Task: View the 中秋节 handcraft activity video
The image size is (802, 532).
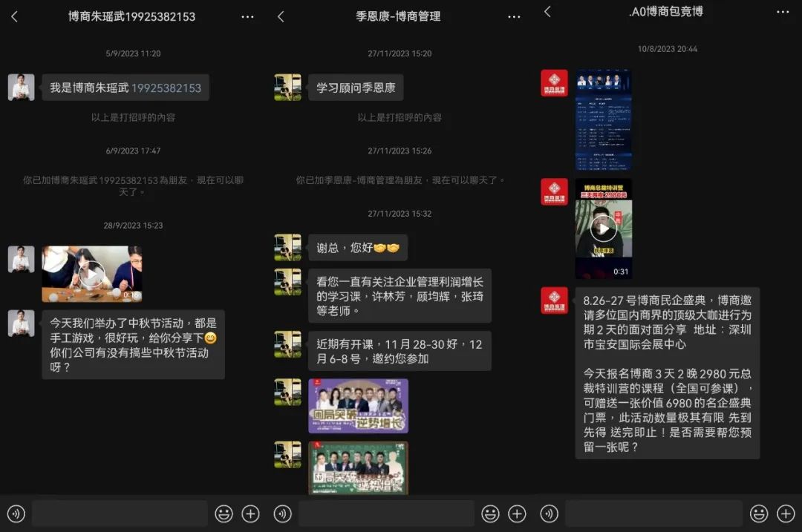Action: pos(91,274)
